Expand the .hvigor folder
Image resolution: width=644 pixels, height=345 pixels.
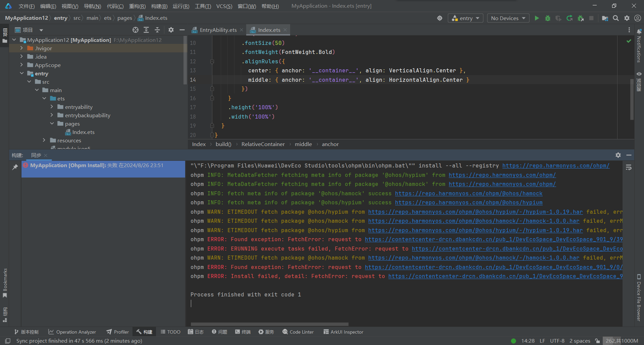[x=21, y=48]
